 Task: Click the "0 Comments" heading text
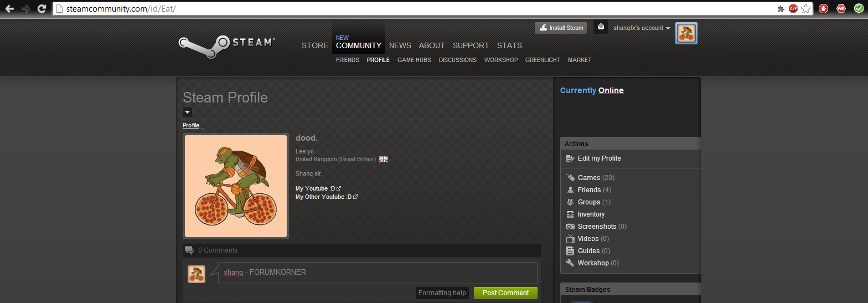218,250
